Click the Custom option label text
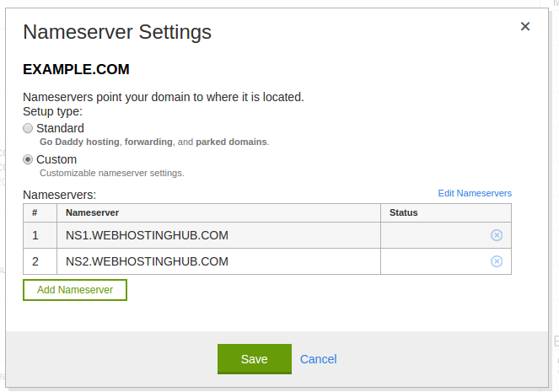Screen dimensions: 559x392 click(x=56, y=159)
